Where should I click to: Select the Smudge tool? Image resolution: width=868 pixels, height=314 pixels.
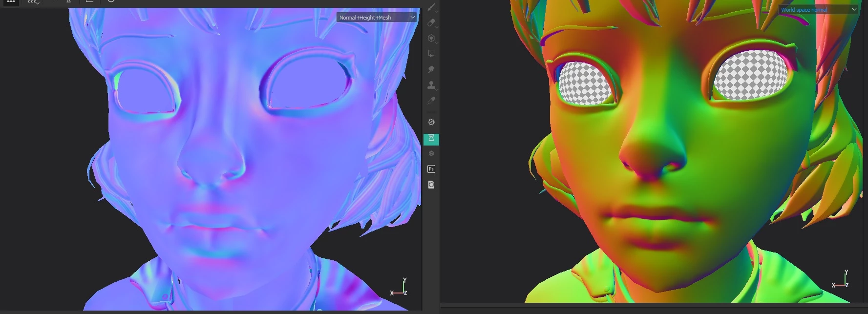click(431, 69)
